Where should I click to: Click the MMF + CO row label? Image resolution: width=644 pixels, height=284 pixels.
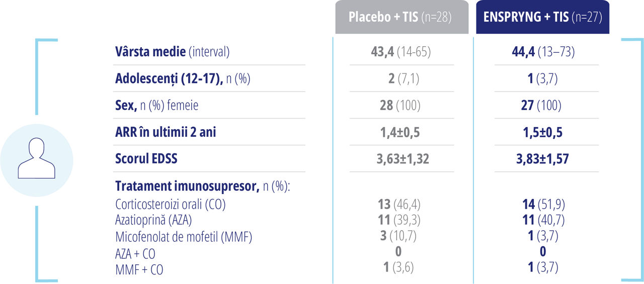[x=139, y=269]
